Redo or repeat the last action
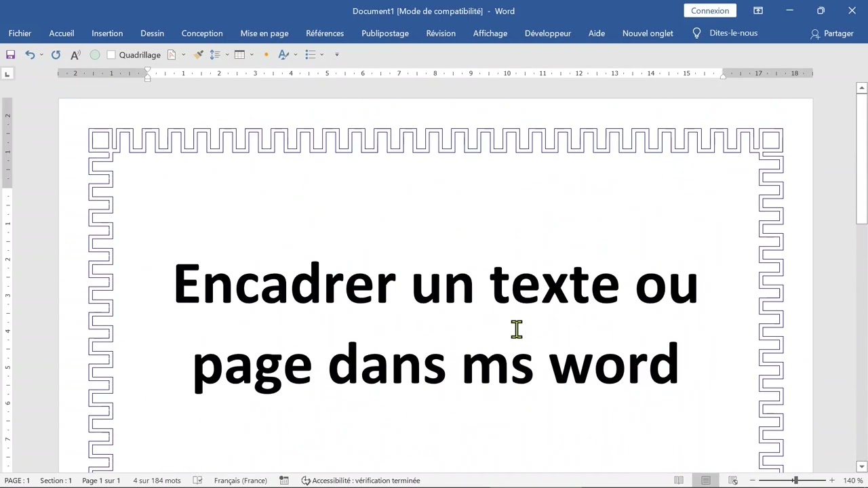 [x=56, y=55]
